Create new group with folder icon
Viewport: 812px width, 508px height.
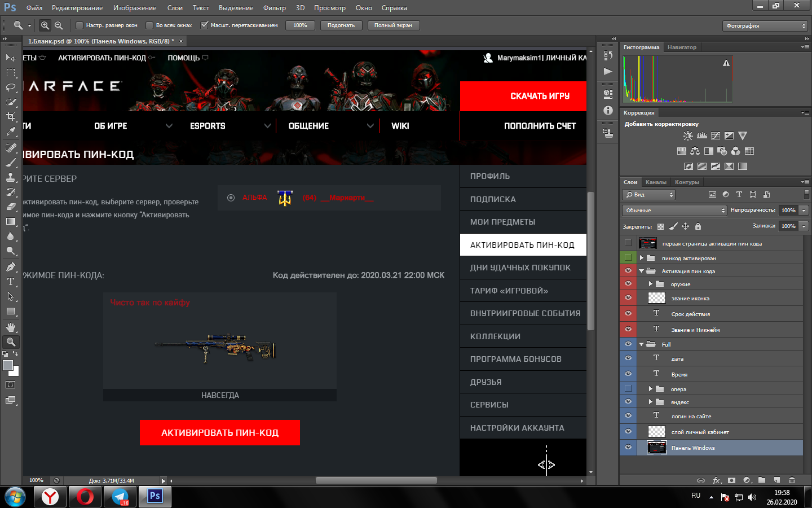click(x=762, y=480)
